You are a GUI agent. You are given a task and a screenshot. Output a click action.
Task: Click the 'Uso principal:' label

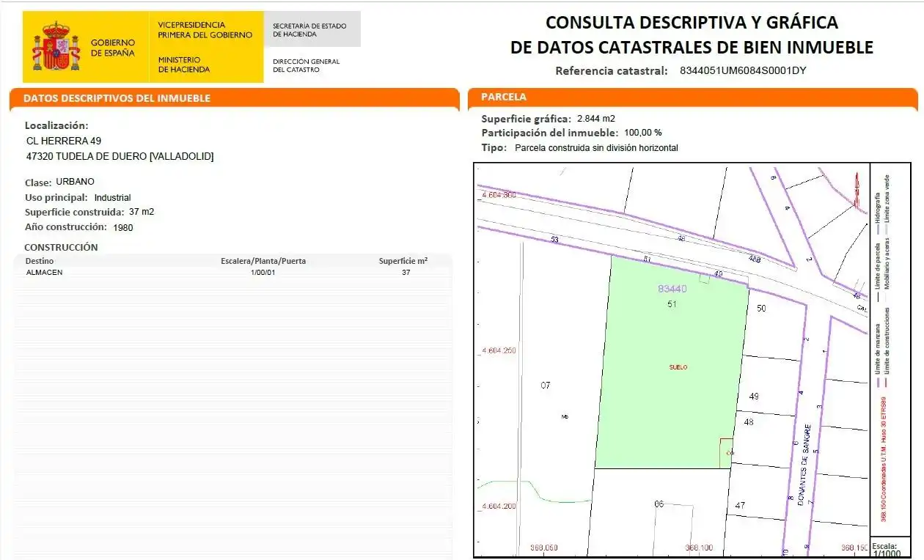pyautogui.click(x=56, y=197)
